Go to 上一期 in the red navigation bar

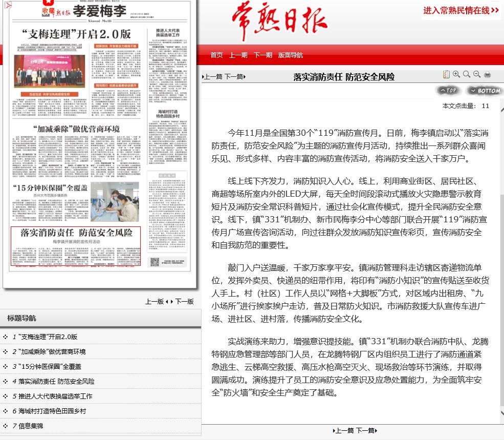(238, 55)
